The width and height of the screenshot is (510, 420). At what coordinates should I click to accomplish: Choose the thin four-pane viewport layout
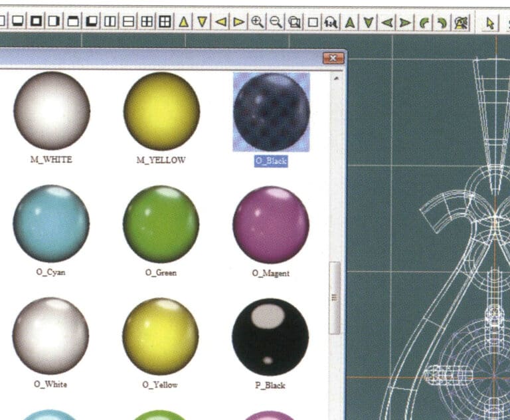[147, 21]
